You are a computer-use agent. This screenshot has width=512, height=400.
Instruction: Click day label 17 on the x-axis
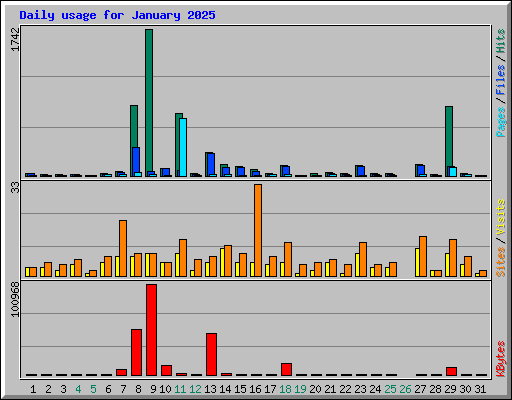coord(270,389)
